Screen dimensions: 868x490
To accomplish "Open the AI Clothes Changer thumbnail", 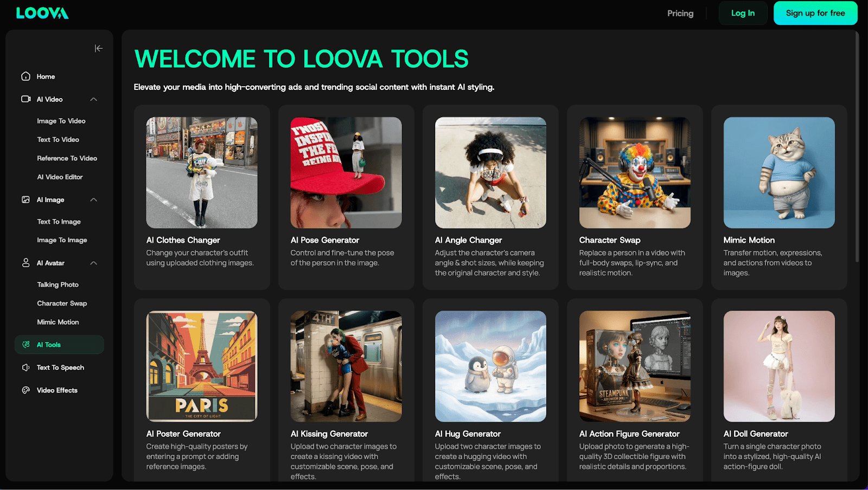I will [202, 172].
